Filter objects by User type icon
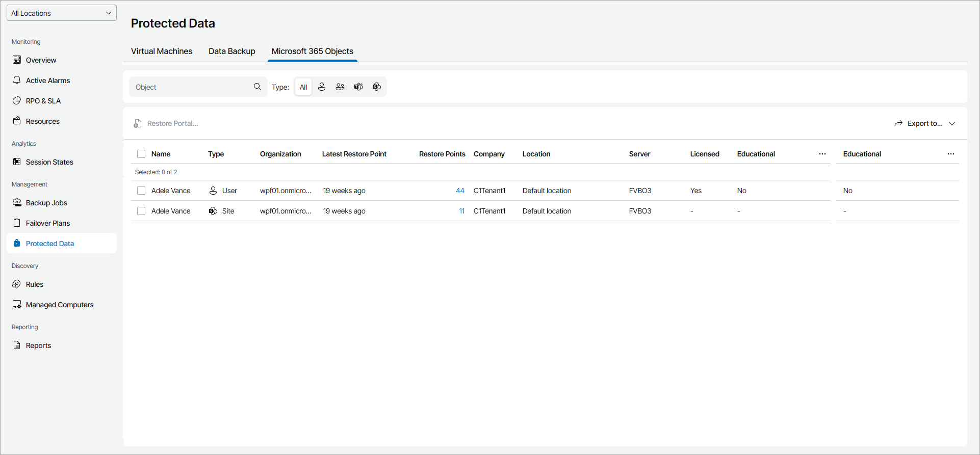Image resolution: width=980 pixels, height=455 pixels. (322, 87)
